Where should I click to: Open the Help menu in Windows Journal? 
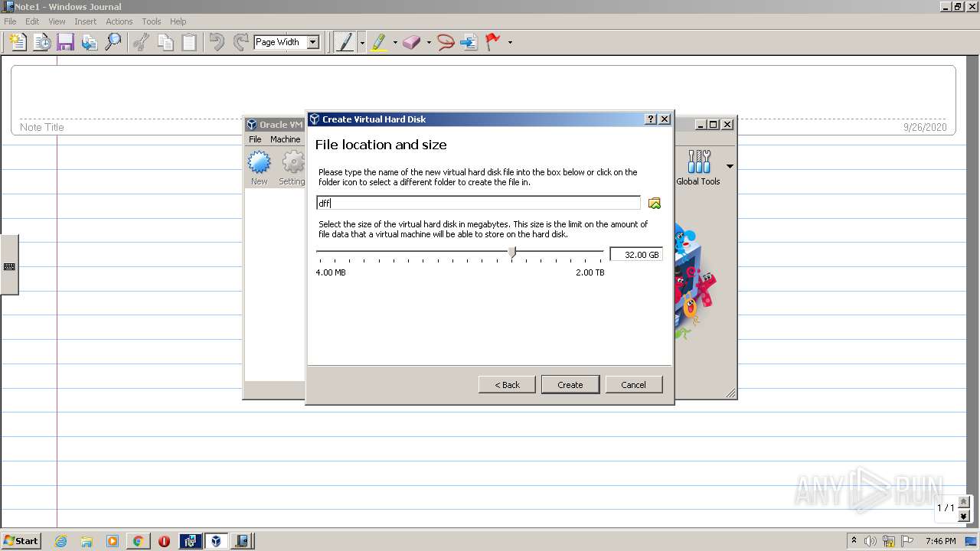click(x=178, y=21)
